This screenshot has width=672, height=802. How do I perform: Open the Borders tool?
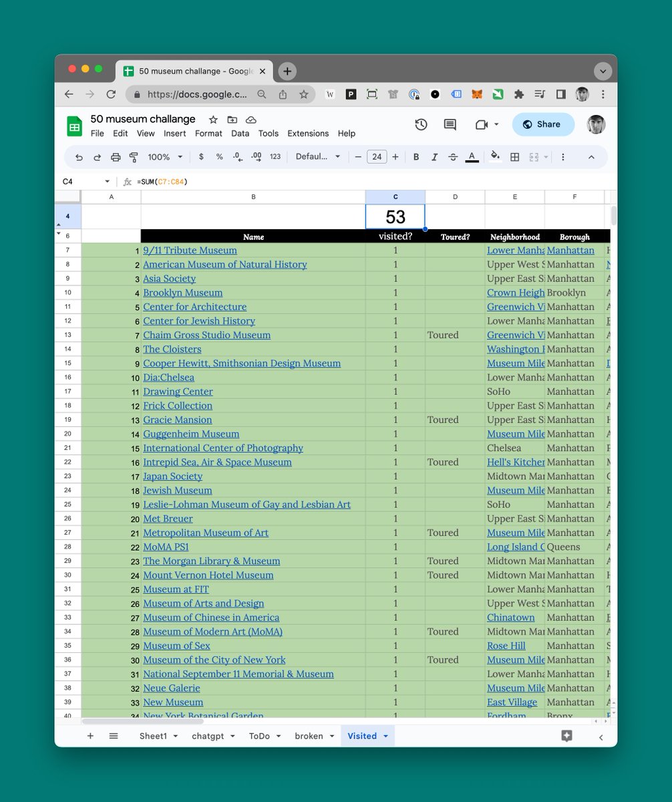pos(515,157)
